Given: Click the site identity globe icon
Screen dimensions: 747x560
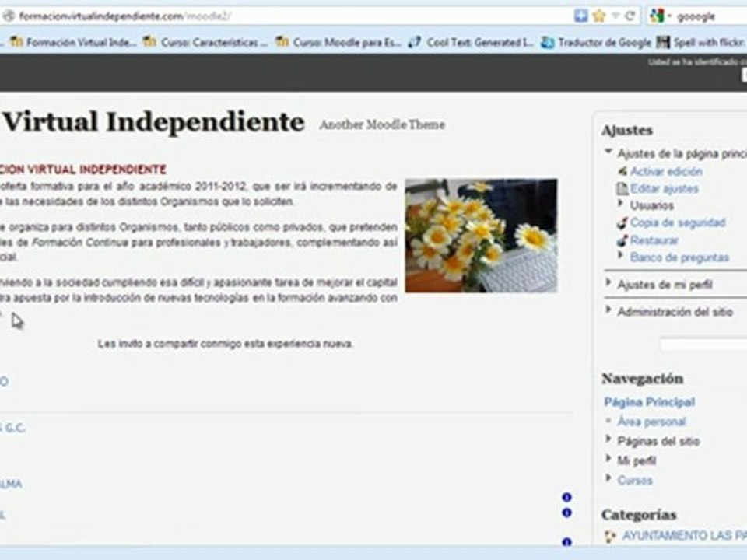Looking at the screenshot, I should (x=8, y=16).
